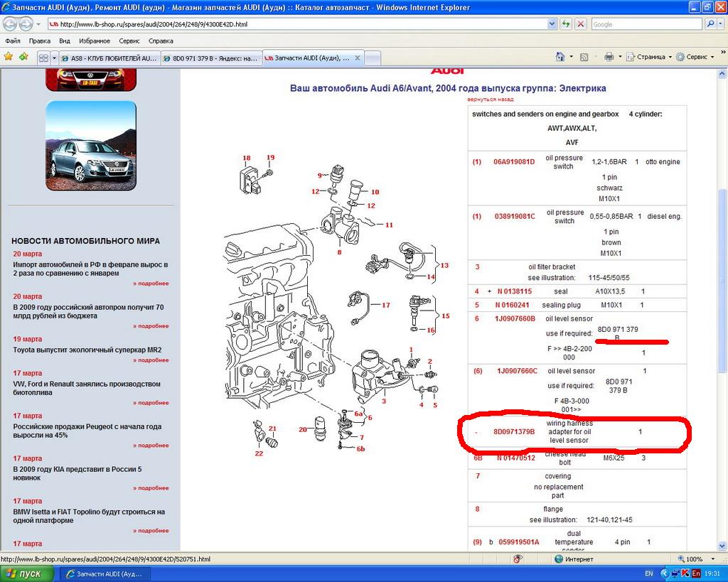The width and height of the screenshot is (728, 582).
Task: Click the 8D0971379B part number link
Action: 513,431
